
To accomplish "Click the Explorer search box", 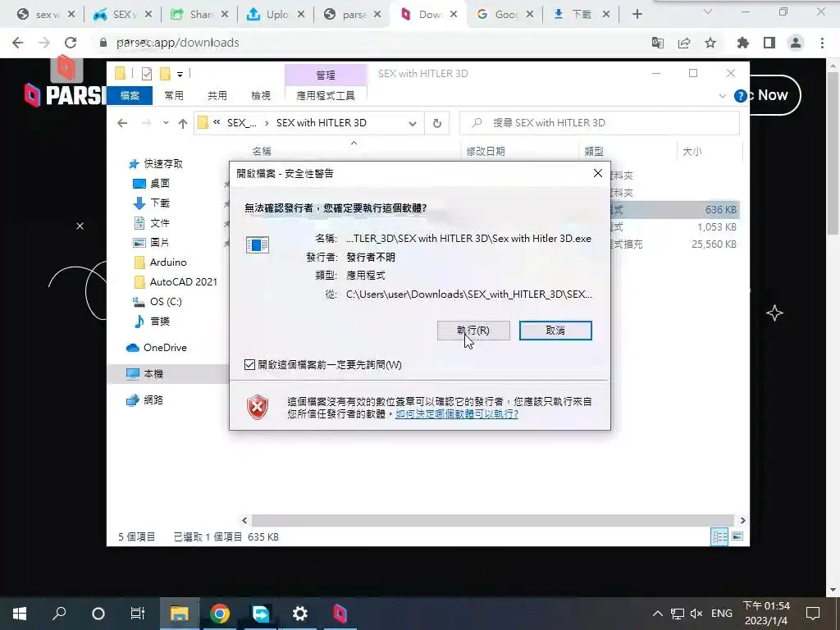I will [600, 123].
